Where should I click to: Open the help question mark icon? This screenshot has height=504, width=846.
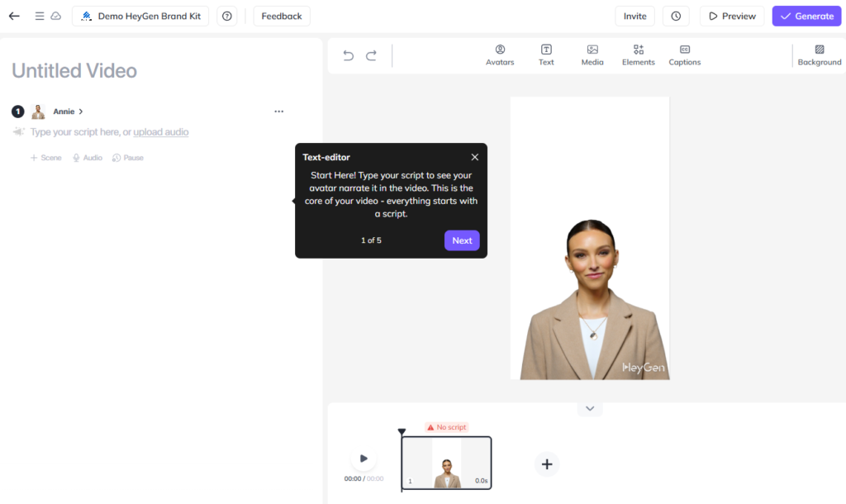coord(227,17)
